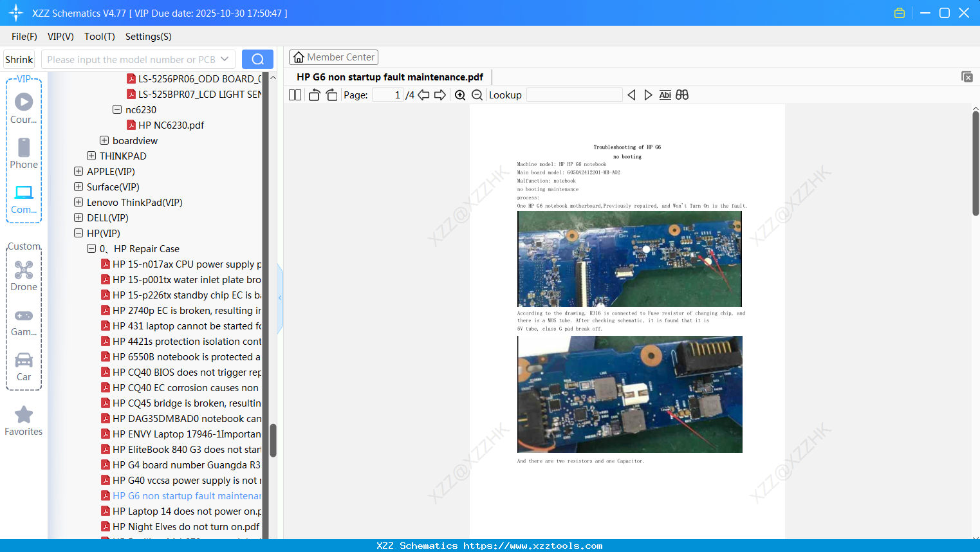The height and width of the screenshot is (552, 980).
Task: Toggle the Abi match-case option
Action: [x=665, y=95]
